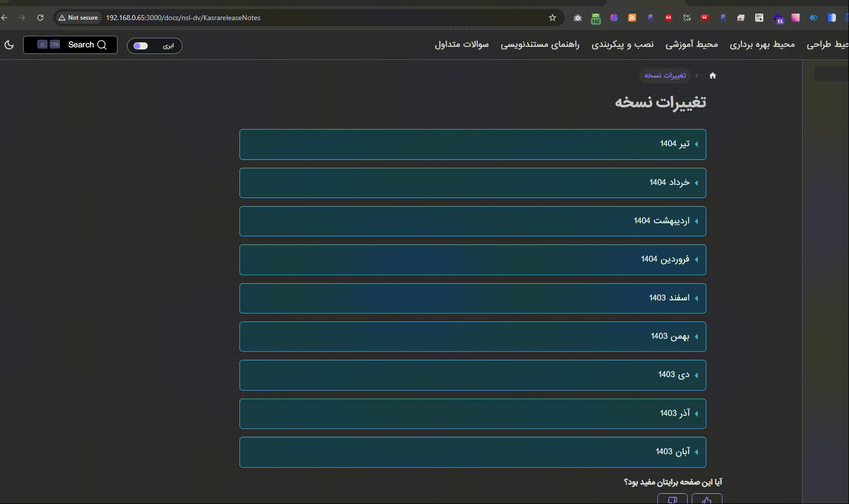This screenshot has height=504, width=849.
Task: Click the thumbs down feedback icon
Action: point(672,499)
